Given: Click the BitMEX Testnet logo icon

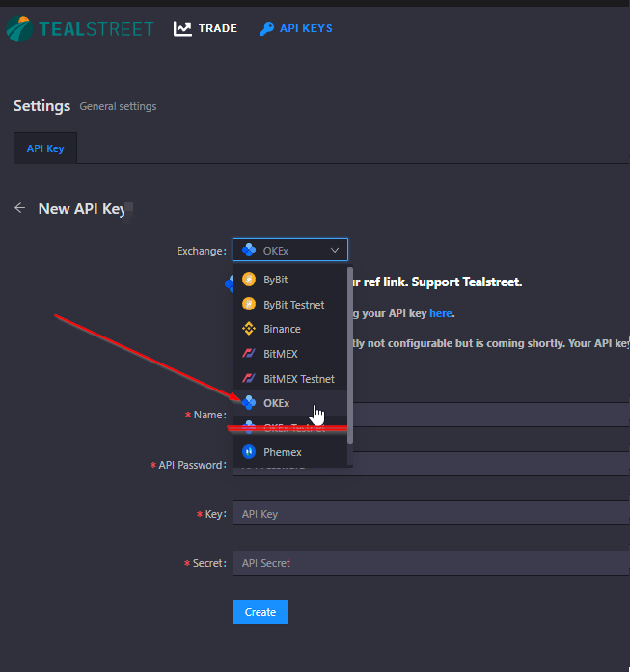Looking at the screenshot, I should point(249,379).
